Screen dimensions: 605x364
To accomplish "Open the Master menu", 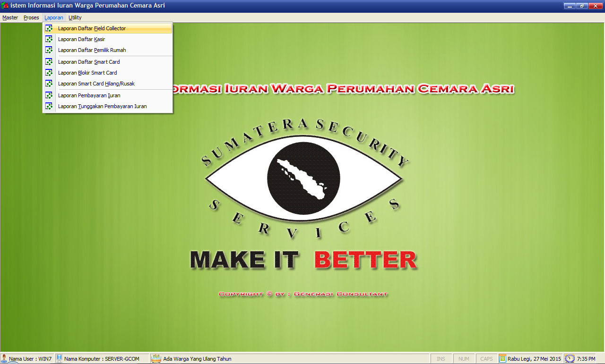I will (10, 17).
